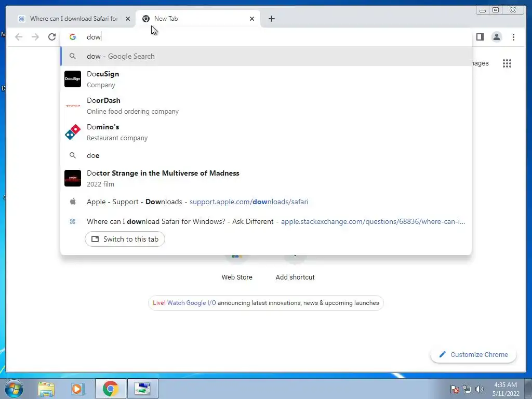This screenshot has height=399, width=532.
Task: Click the taskbar clock showing 4:35 AM
Action: [506, 389]
